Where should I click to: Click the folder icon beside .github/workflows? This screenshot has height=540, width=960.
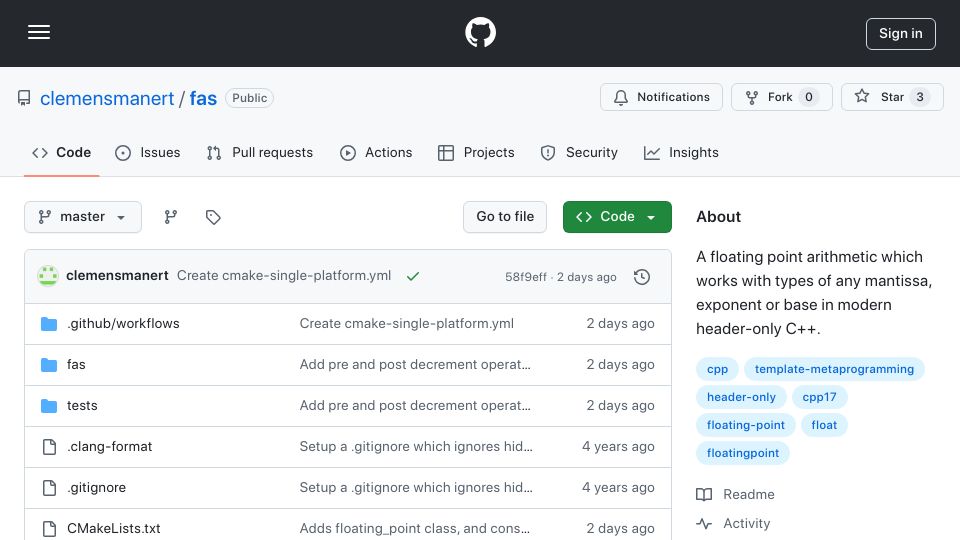pos(49,324)
